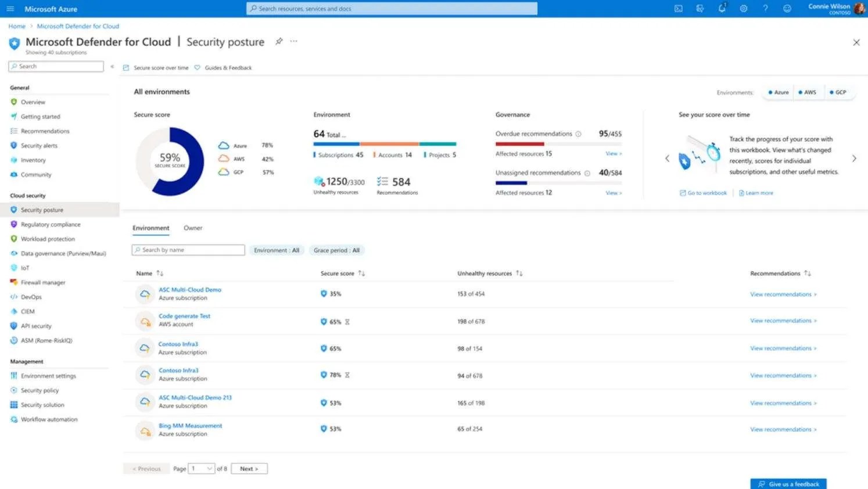View overdue recommendations affected resources
This screenshot has height=489, width=868.
click(614, 154)
